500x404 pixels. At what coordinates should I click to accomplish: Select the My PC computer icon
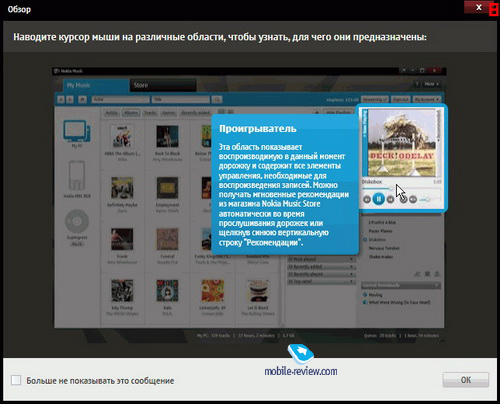point(77,131)
